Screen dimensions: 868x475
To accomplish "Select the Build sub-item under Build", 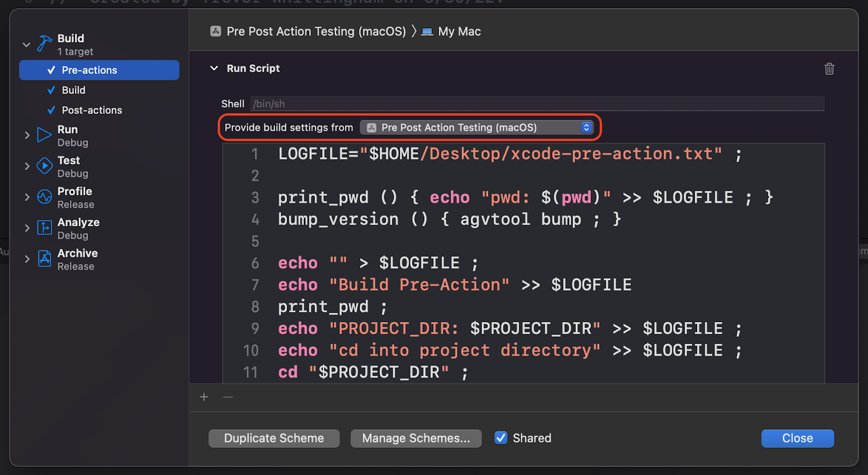I will 74,90.
